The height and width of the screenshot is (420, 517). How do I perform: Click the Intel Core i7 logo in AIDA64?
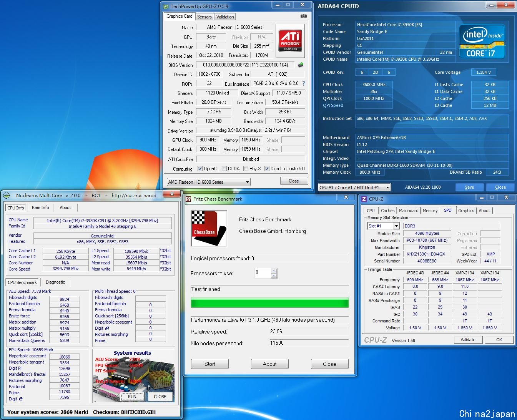click(x=482, y=42)
